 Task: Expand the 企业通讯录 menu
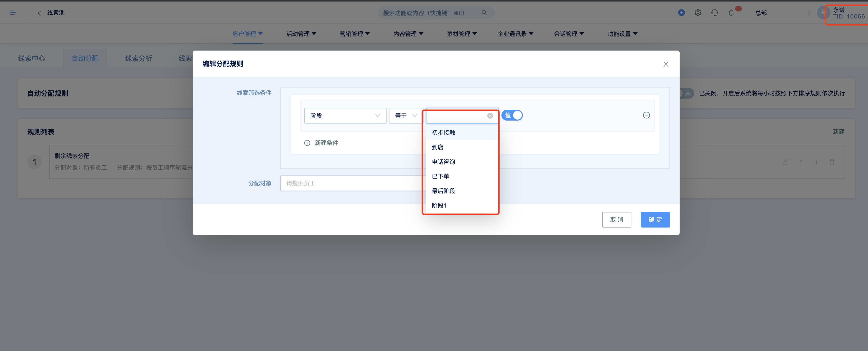click(x=516, y=34)
